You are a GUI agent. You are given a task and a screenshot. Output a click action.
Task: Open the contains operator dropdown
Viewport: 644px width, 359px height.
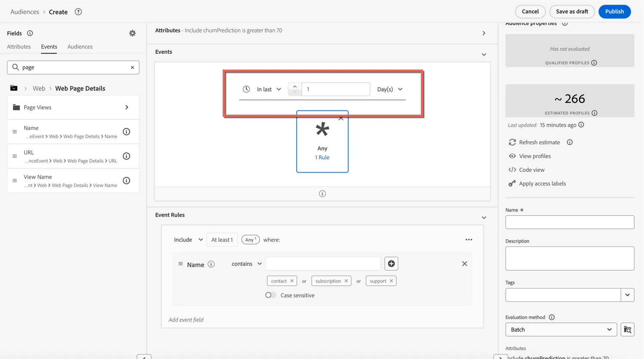click(x=247, y=264)
